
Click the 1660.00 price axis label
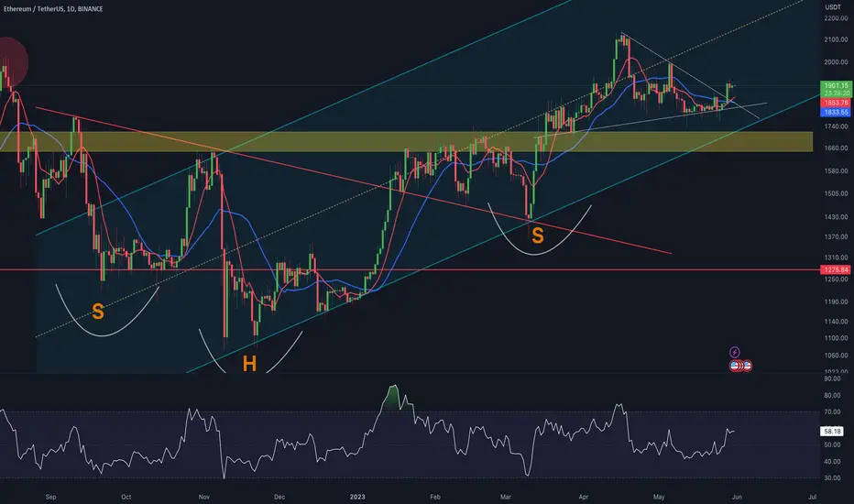click(836, 148)
